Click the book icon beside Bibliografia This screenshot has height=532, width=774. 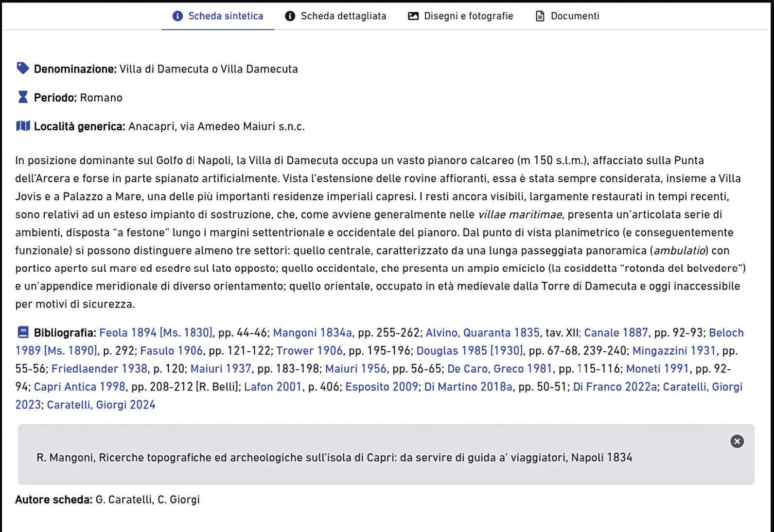tap(23, 332)
